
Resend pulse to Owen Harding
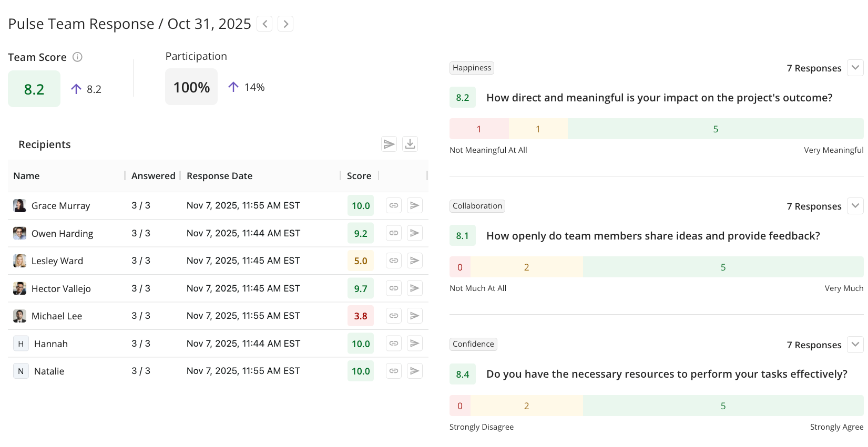(415, 233)
